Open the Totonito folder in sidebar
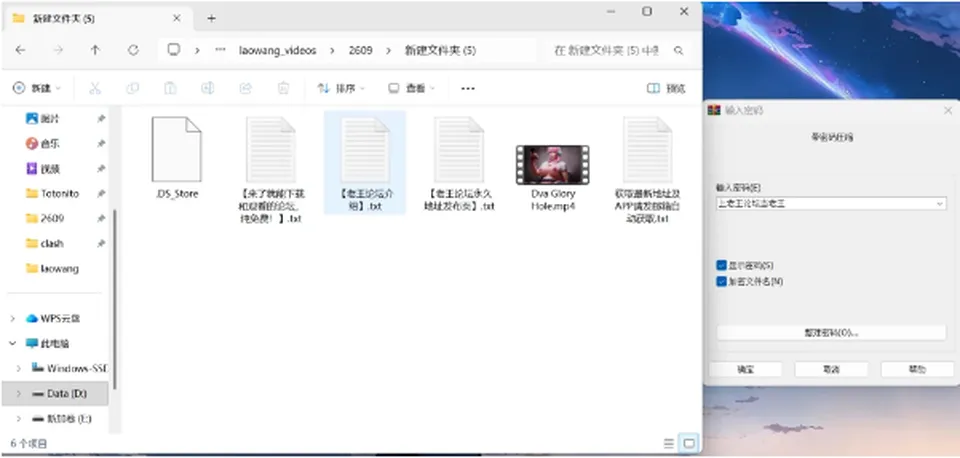960x458 pixels. [x=53, y=193]
